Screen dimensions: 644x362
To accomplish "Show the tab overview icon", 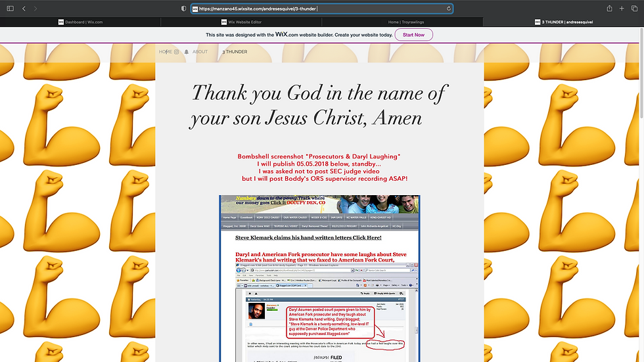I will pos(634,8).
